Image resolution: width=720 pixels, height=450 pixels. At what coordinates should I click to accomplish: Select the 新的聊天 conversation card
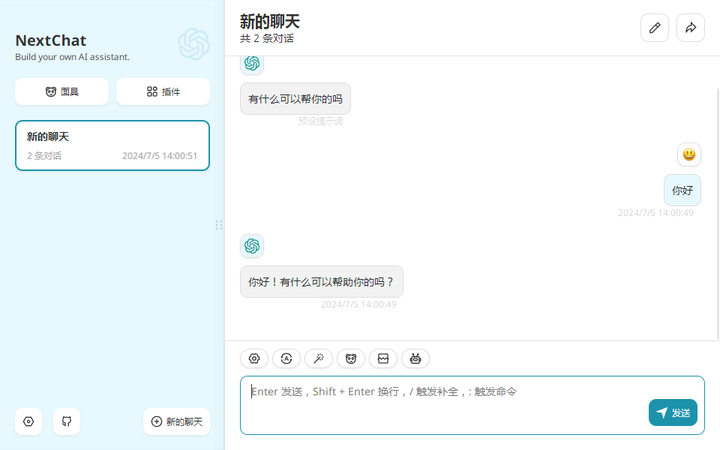click(112, 146)
